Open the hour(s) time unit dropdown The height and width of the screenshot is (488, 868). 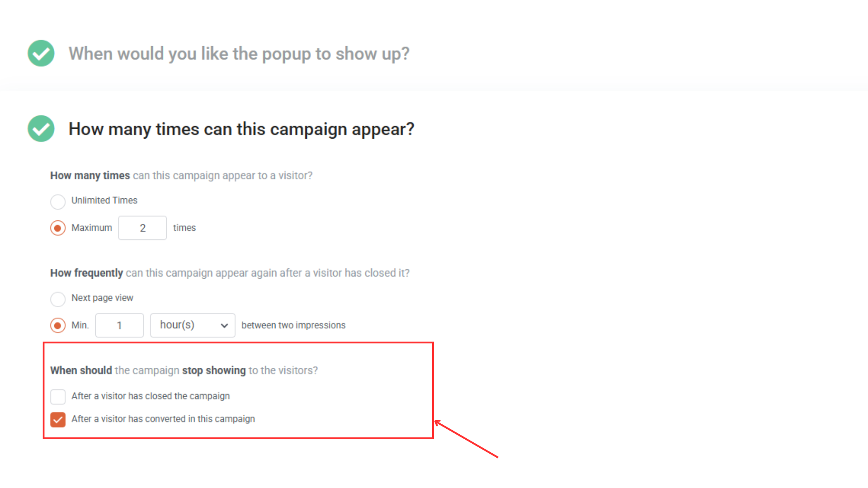pyautogui.click(x=193, y=325)
